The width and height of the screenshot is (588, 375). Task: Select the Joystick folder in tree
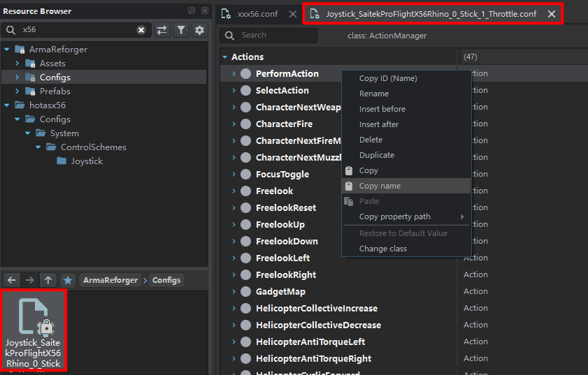tap(86, 161)
